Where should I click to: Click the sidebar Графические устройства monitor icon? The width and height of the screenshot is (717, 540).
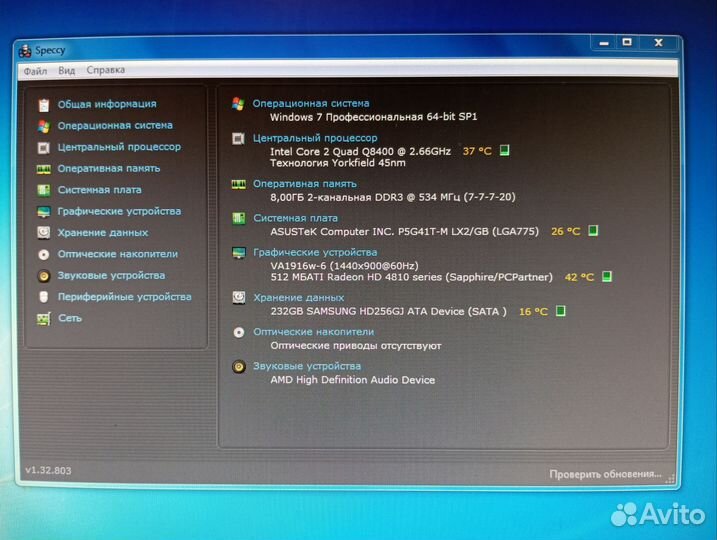point(43,212)
